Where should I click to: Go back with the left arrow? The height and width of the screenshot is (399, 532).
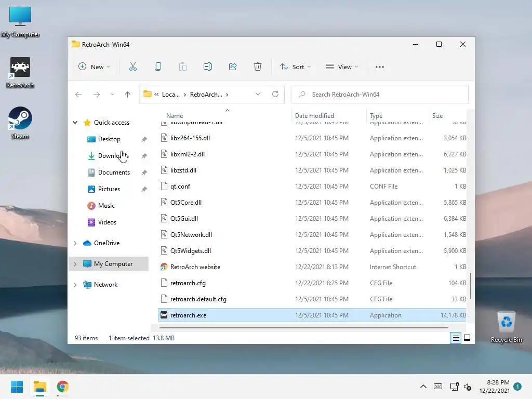pos(78,95)
